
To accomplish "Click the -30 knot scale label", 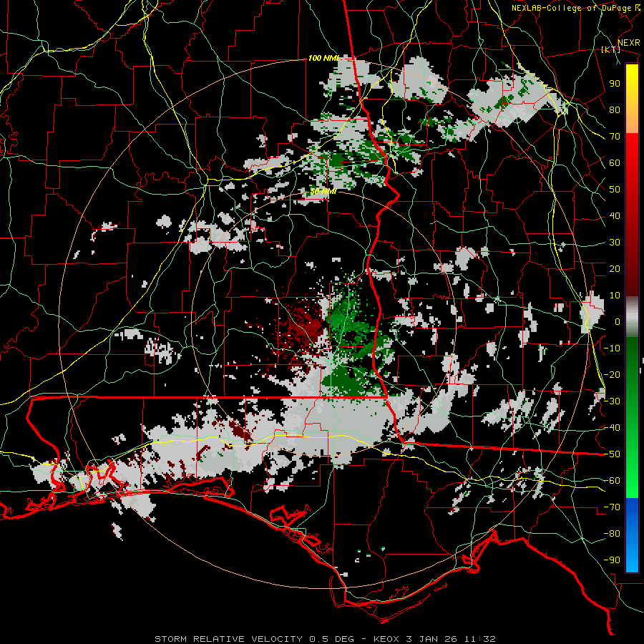I will (612, 401).
